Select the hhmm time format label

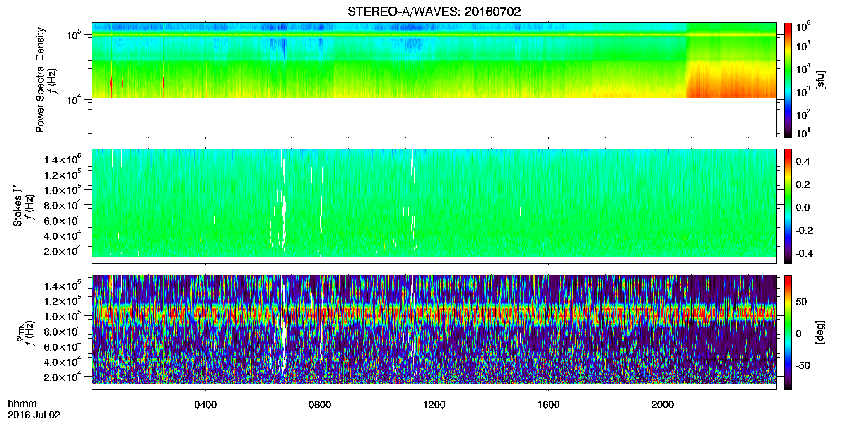point(22,404)
